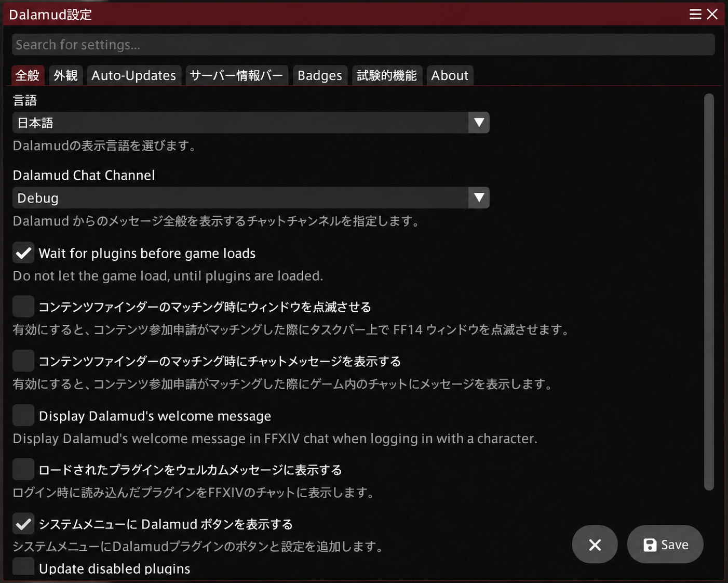Screen dimensions: 728x583
Task: Click the arrow on the language dropdown
Action: tap(479, 123)
